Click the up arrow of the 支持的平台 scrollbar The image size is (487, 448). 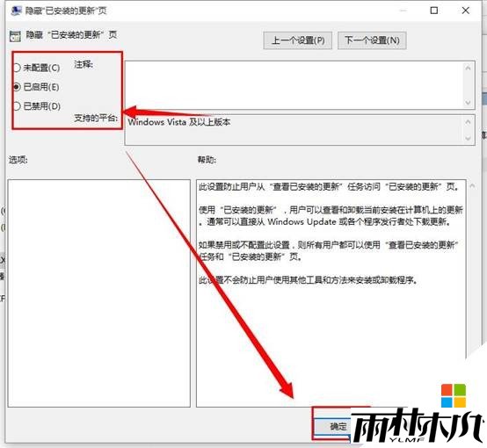click(468, 122)
